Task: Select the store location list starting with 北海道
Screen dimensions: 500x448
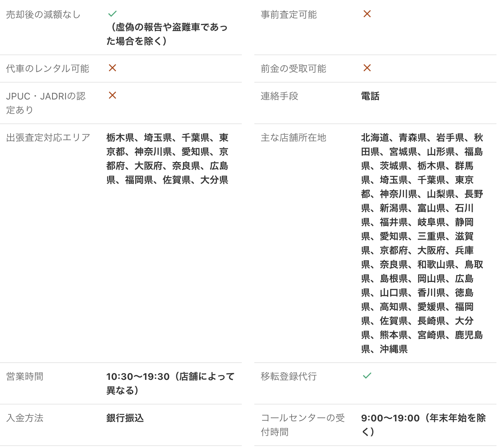Action: click(x=422, y=243)
